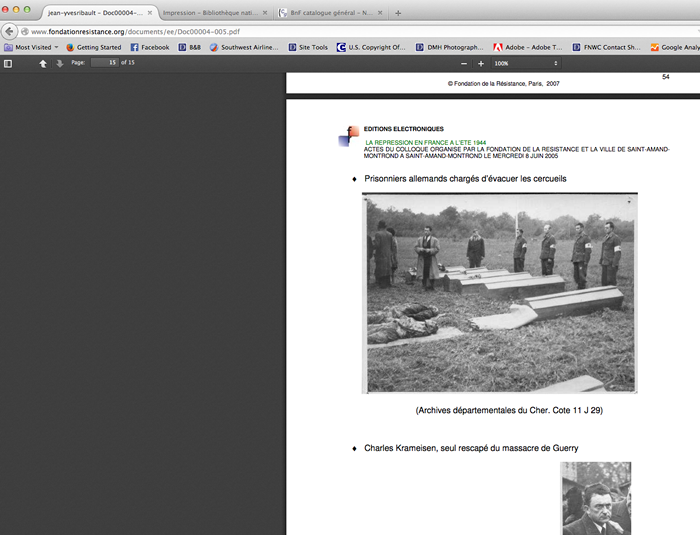The height and width of the screenshot is (535, 700).
Task: Go to previous PDF page
Action: (43, 63)
